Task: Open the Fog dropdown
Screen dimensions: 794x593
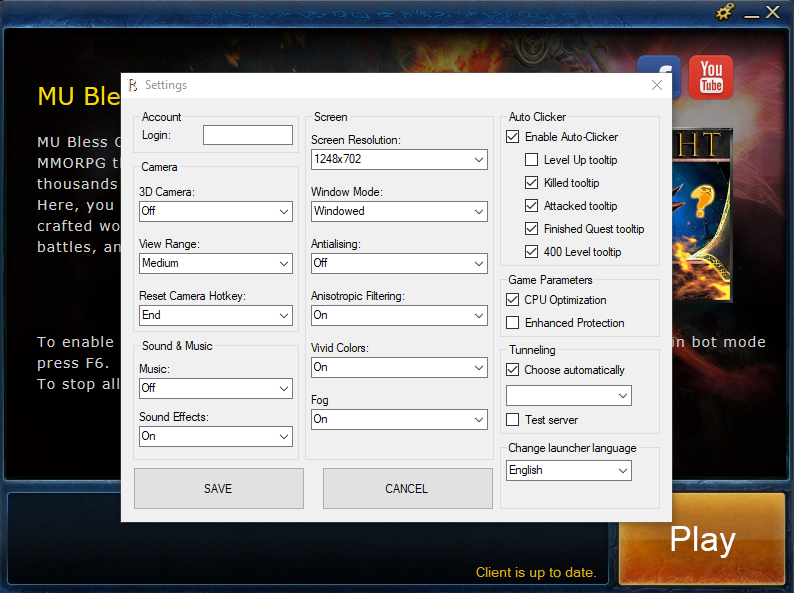Action: (x=399, y=419)
